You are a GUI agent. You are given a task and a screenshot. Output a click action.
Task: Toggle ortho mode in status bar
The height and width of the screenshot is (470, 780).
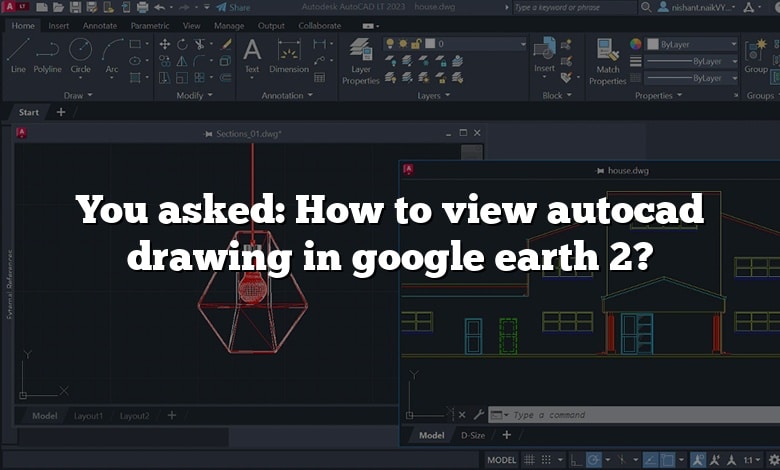(x=576, y=460)
